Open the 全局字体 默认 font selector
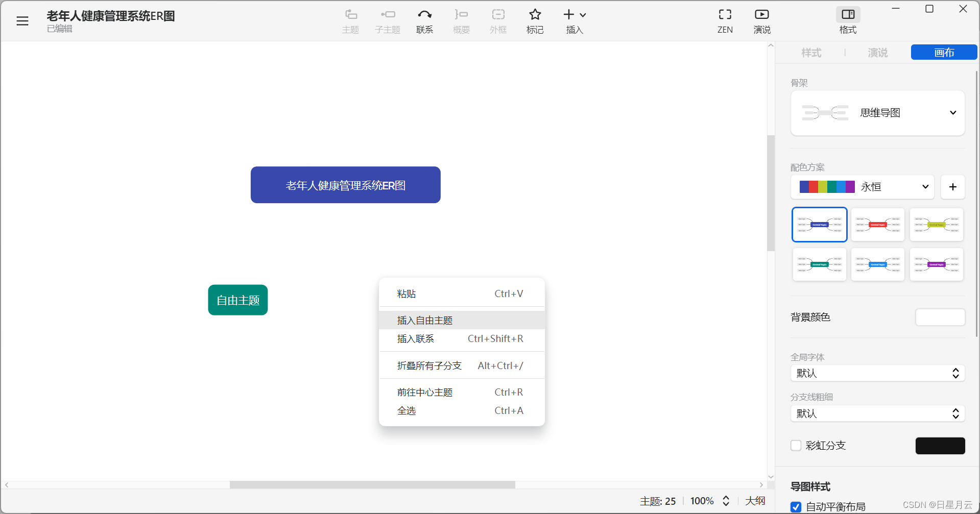 click(877, 373)
